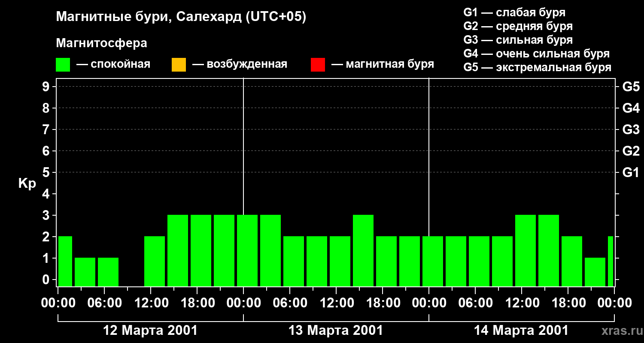Image resolution: width=644 pixels, height=343 pixels.
Task: Click the '12:00' time label for 12 March
Action: (151, 303)
